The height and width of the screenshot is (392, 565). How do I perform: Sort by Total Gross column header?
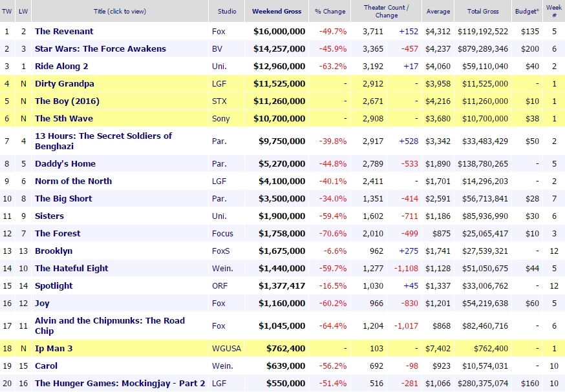click(483, 11)
